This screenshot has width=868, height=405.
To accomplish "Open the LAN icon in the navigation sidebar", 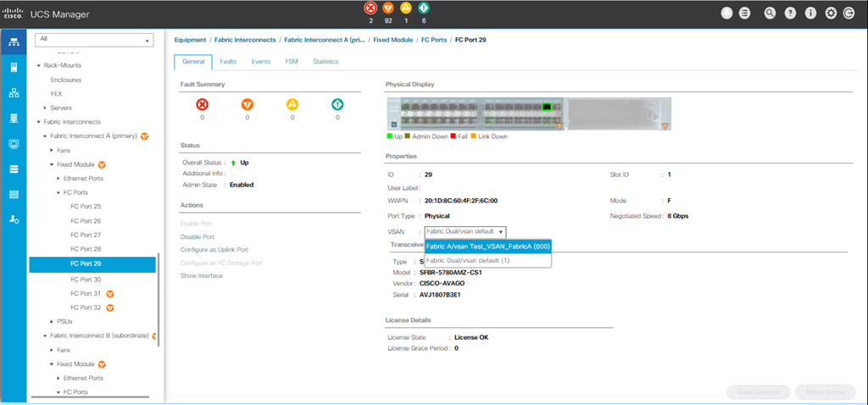I will pyautogui.click(x=14, y=92).
